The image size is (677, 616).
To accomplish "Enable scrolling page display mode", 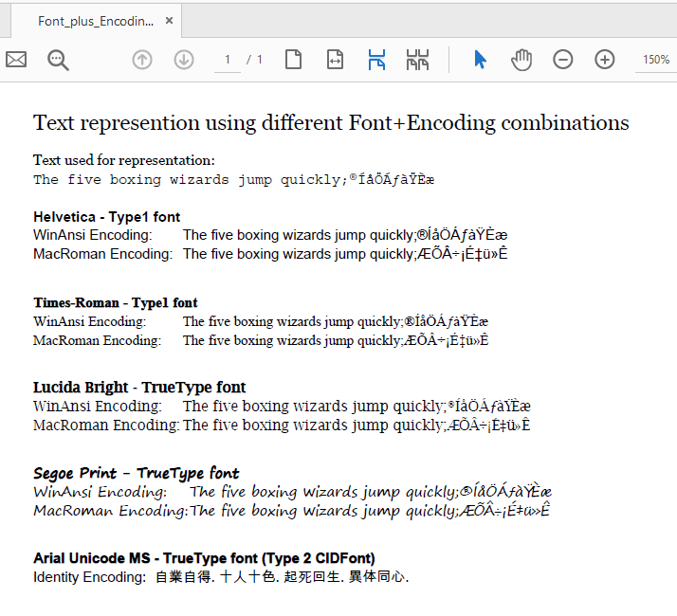I will (x=376, y=60).
